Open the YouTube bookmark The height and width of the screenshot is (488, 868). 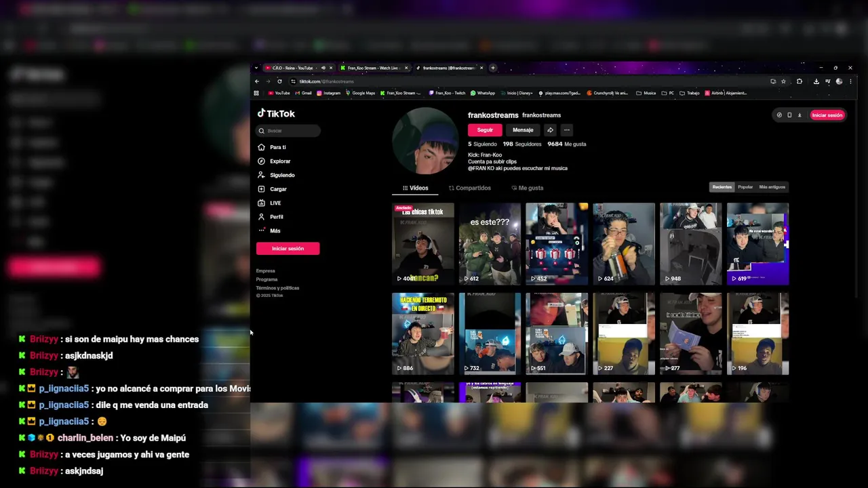[279, 93]
